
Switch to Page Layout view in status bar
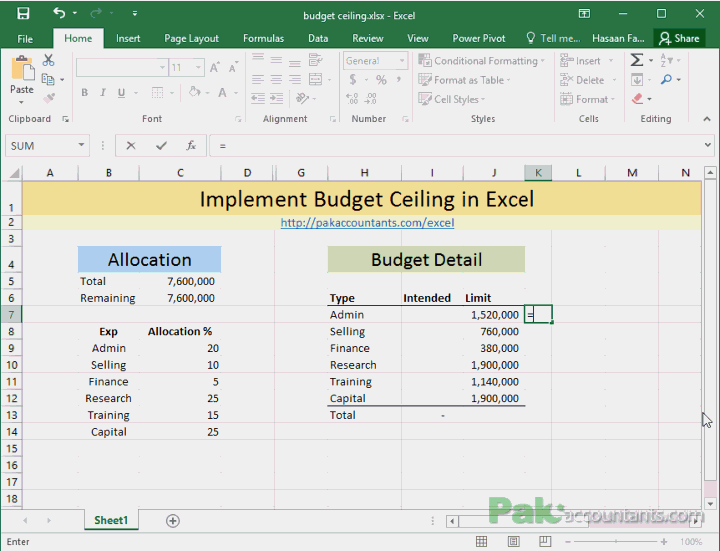pos(513,541)
